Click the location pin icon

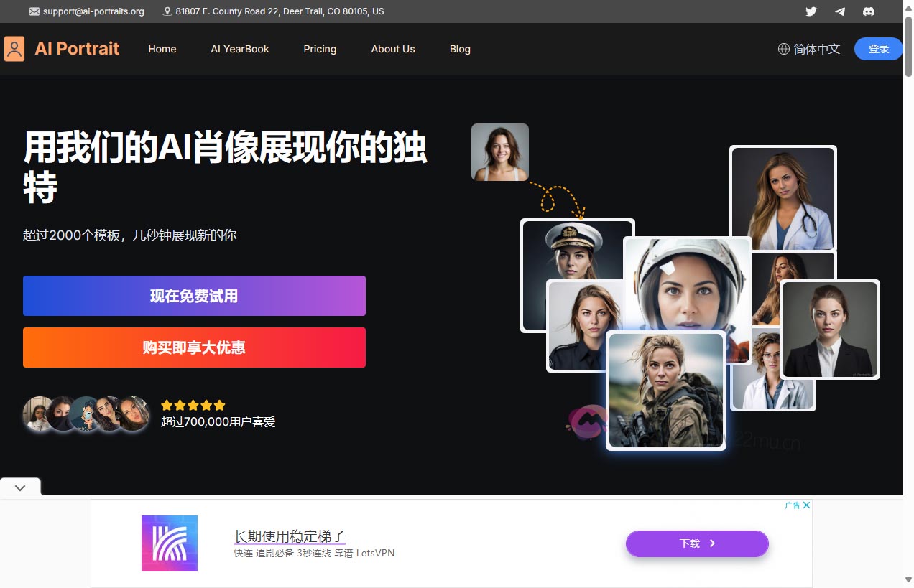click(x=167, y=11)
